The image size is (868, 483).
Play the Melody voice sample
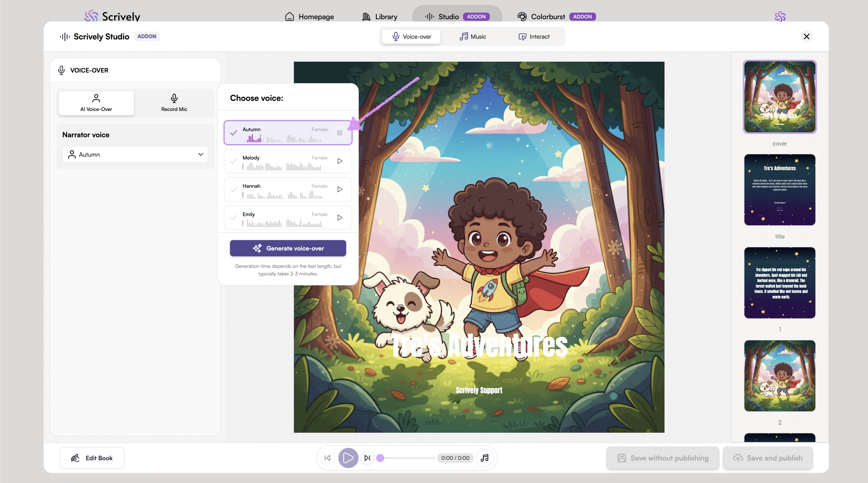point(340,161)
